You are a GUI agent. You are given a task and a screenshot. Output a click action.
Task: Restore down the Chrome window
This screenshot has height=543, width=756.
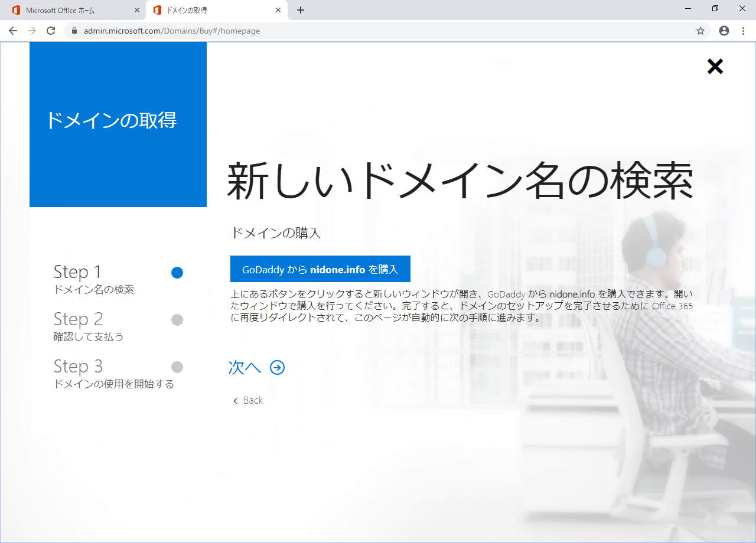(x=715, y=9)
